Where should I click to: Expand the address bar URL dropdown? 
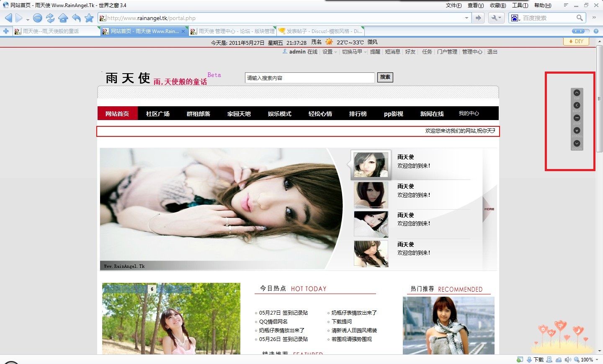click(466, 18)
